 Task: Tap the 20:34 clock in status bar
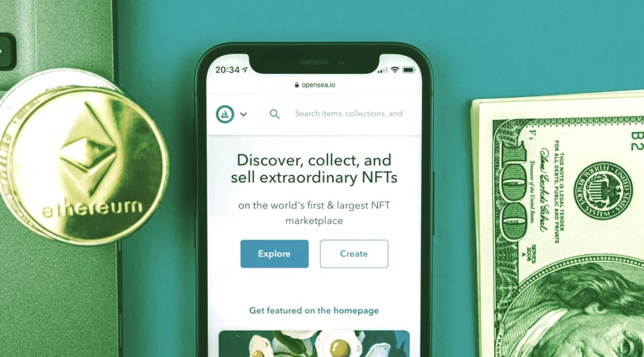[227, 70]
